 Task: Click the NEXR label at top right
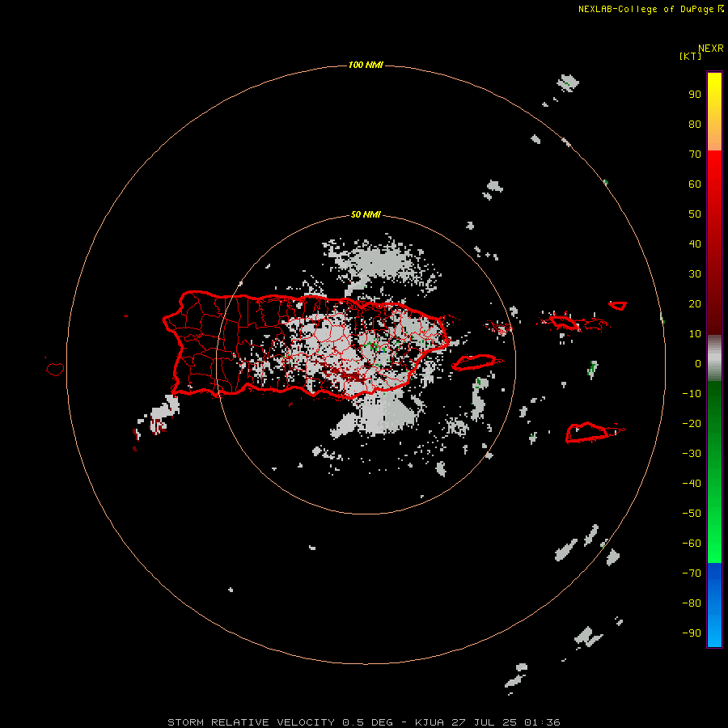click(711, 49)
